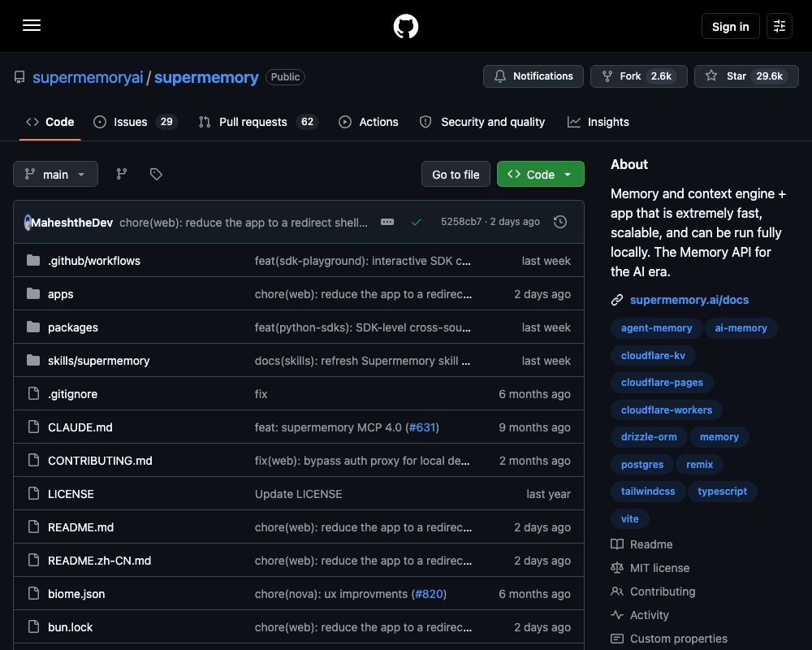Show the green checkmark build status
The image size is (812, 650).
pos(416,222)
